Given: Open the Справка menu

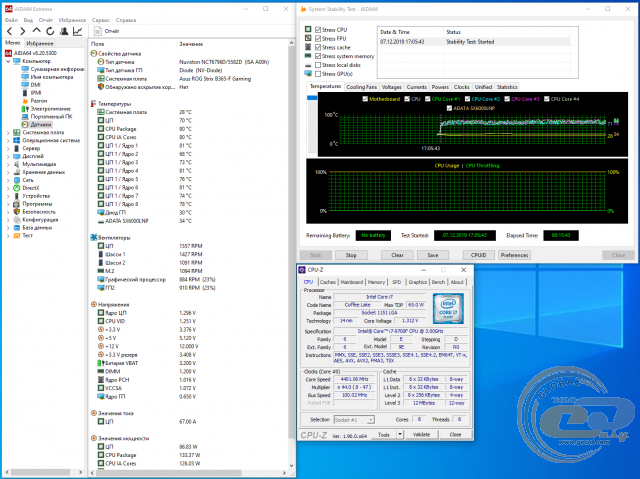Looking at the screenshot, I should pyautogui.click(x=126, y=20).
